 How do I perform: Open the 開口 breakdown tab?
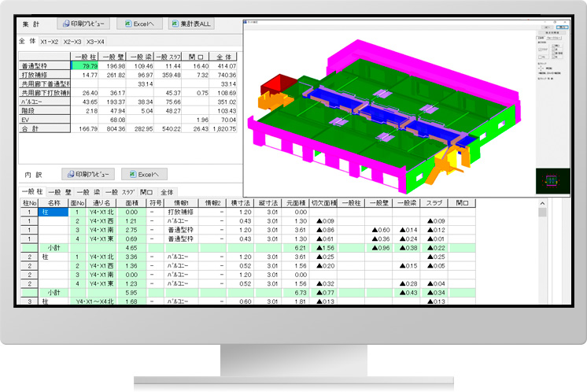point(146,192)
